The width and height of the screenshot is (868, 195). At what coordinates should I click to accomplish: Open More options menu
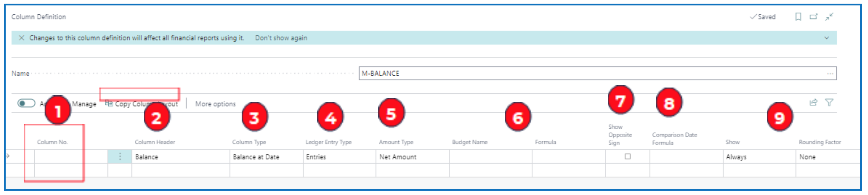point(215,104)
